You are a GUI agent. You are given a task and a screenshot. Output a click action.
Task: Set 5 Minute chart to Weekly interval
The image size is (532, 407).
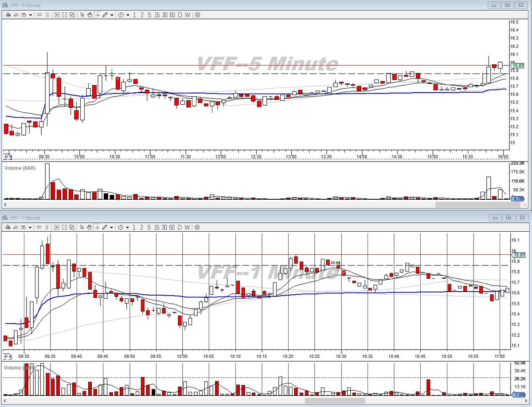(x=188, y=15)
